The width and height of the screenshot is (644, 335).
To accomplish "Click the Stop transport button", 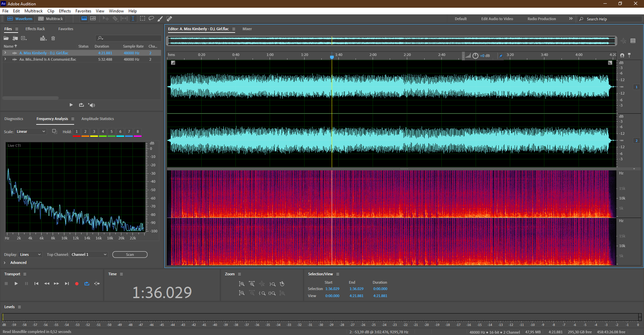I will [6, 284].
